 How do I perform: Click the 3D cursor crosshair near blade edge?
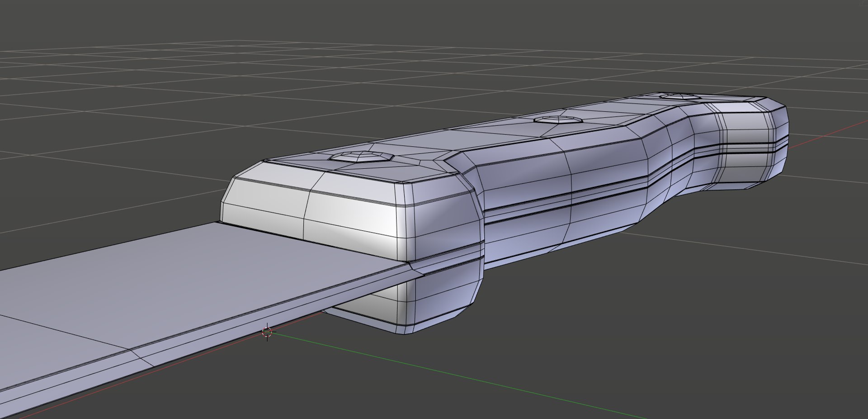coord(267,332)
